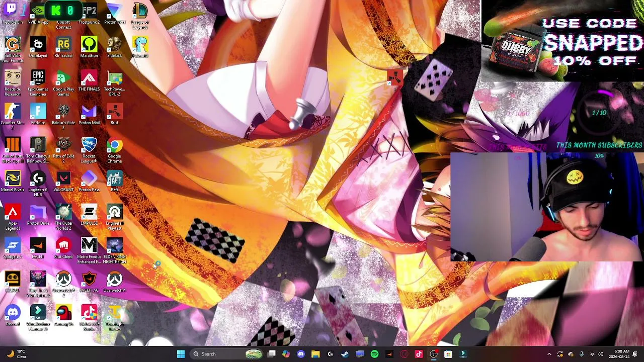Viewport: 644px width, 362px height.
Task: Launch Rocket League from the desktop
Action: [x=89, y=150]
